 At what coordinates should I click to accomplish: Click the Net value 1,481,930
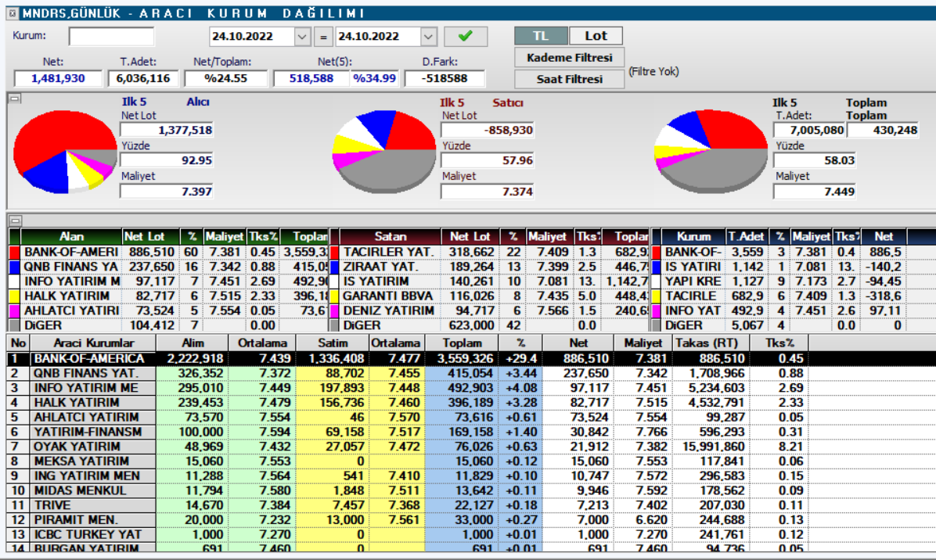pos(58,78)
